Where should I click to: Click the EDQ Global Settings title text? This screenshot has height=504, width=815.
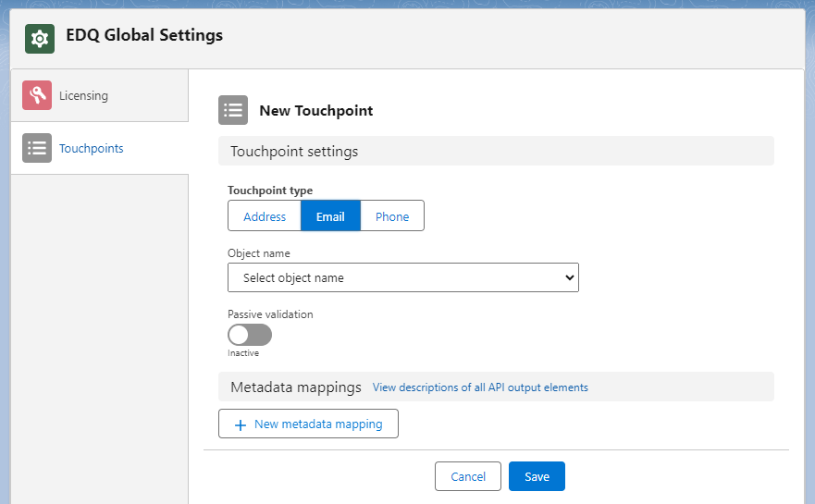(x=144, y=35)
